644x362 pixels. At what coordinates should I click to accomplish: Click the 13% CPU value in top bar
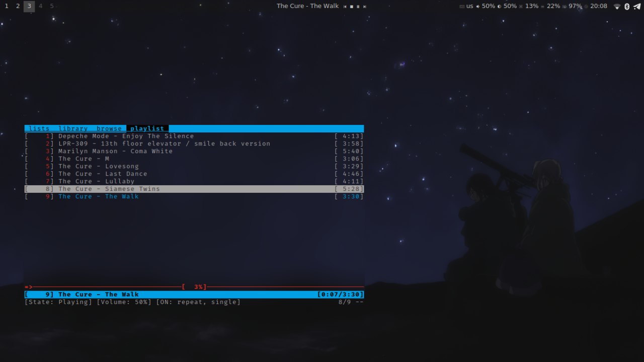pos(532,6)
